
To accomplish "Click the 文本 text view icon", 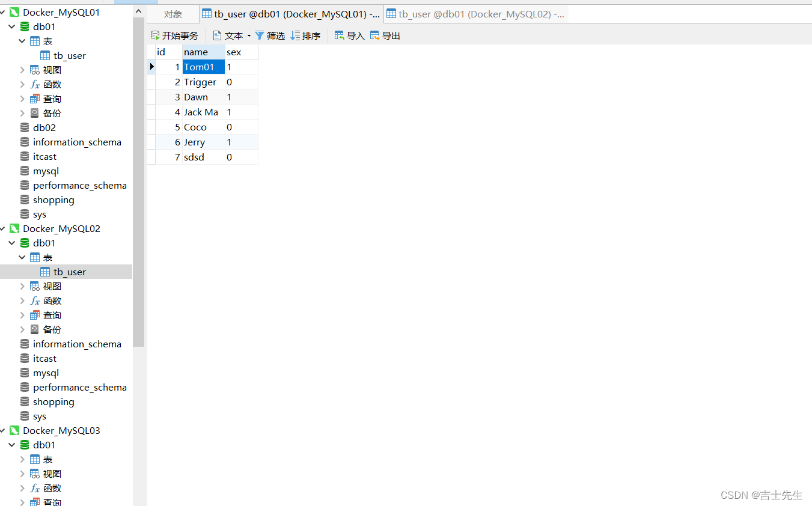I will click(x=218, y=35).
